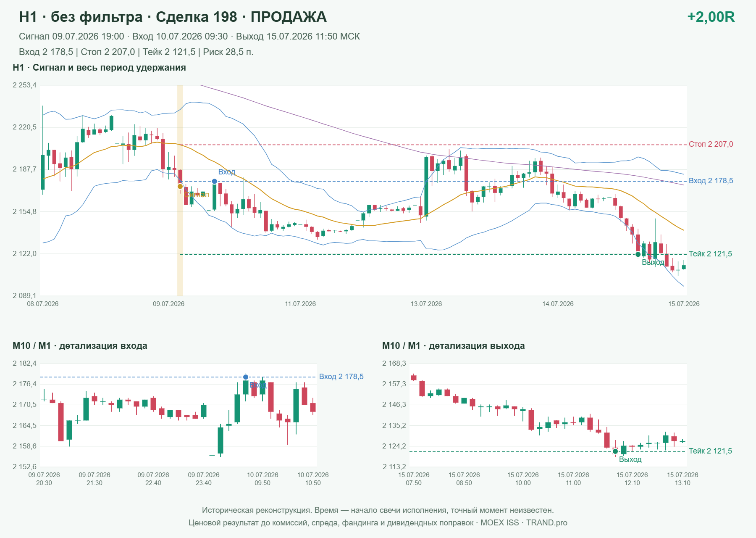Click 'Тейк 2 121,5' label in exit detail chart

coord(710,451)
